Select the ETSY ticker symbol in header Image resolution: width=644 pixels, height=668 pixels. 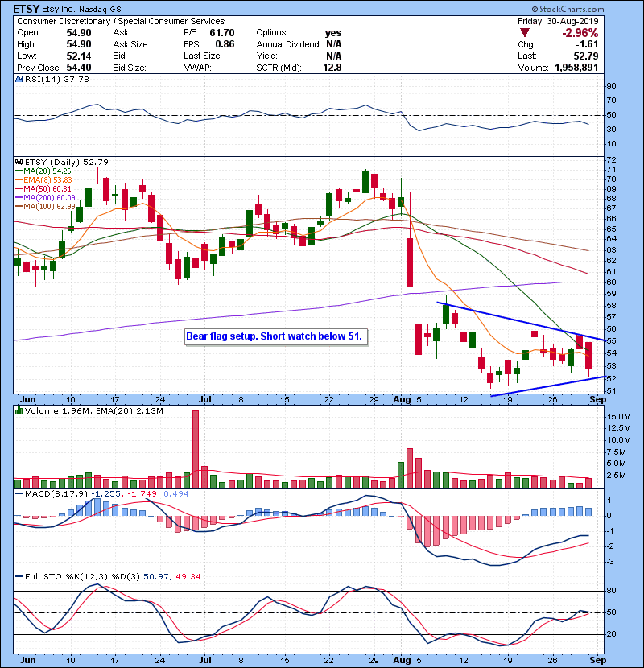[27, 9]
